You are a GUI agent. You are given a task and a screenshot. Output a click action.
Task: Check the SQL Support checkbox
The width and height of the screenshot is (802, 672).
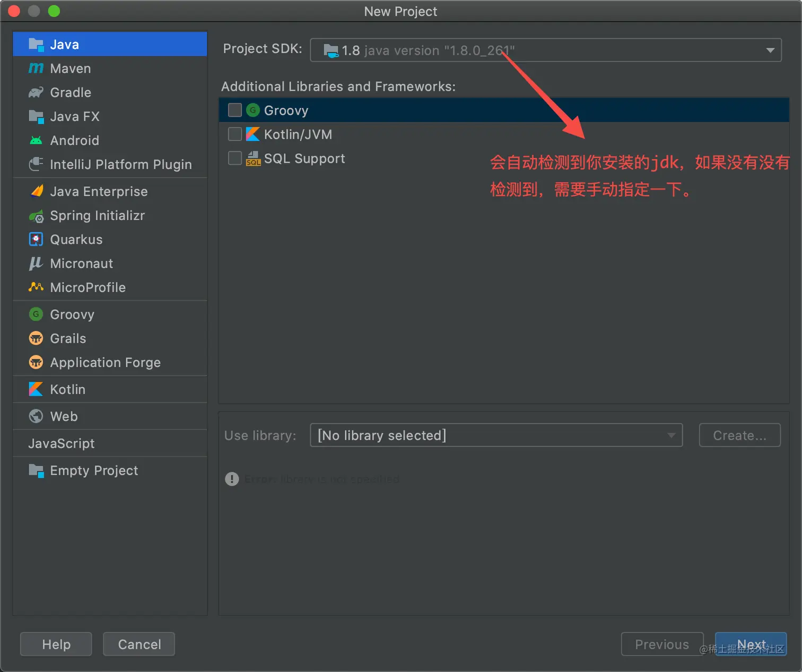(x=235, y=158)
